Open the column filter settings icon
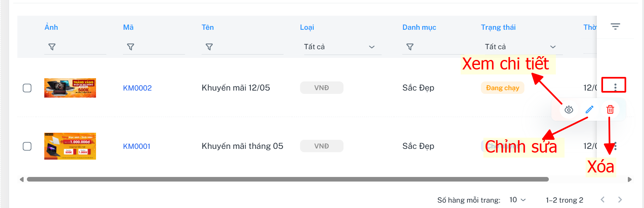 pos(615,27)
